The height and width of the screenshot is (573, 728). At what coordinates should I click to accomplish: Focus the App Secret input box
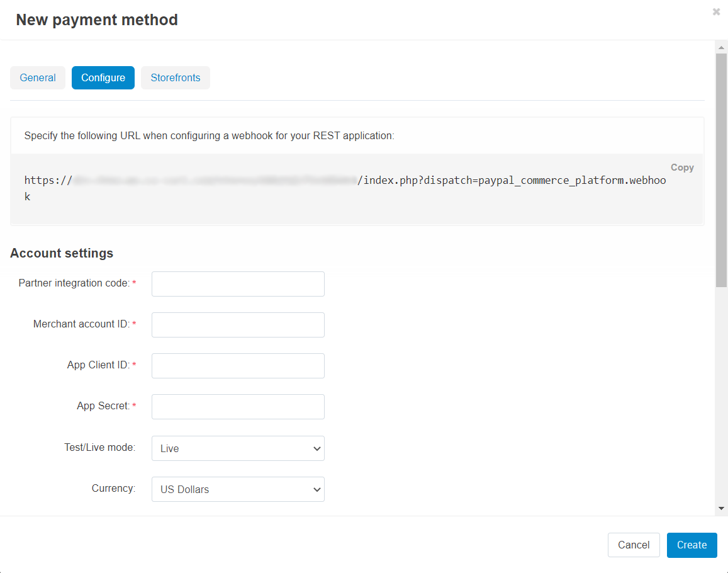point(238,407)
